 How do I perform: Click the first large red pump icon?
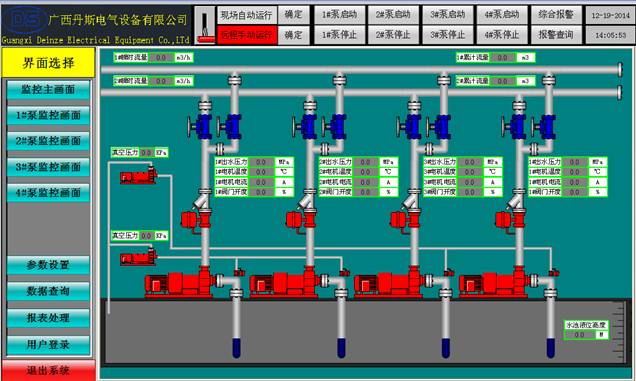coord(179,282)
